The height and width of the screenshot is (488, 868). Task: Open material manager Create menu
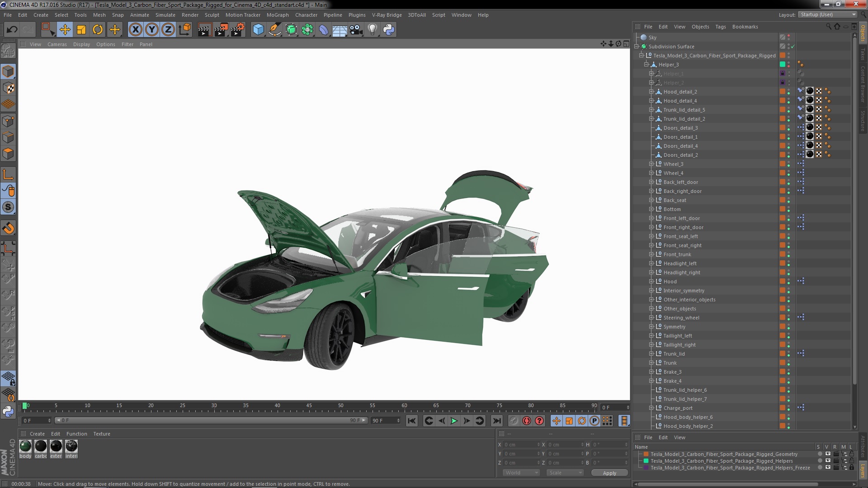pos(37,434)
